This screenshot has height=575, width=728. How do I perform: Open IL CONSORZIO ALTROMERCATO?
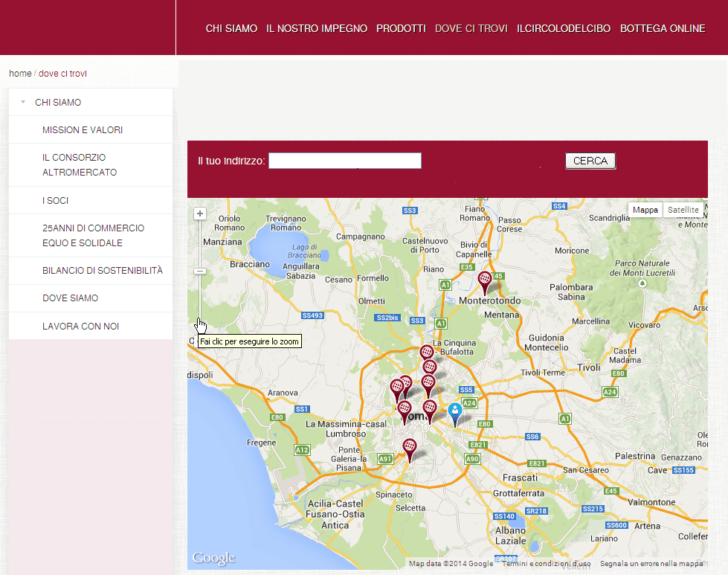click(91, 165)
